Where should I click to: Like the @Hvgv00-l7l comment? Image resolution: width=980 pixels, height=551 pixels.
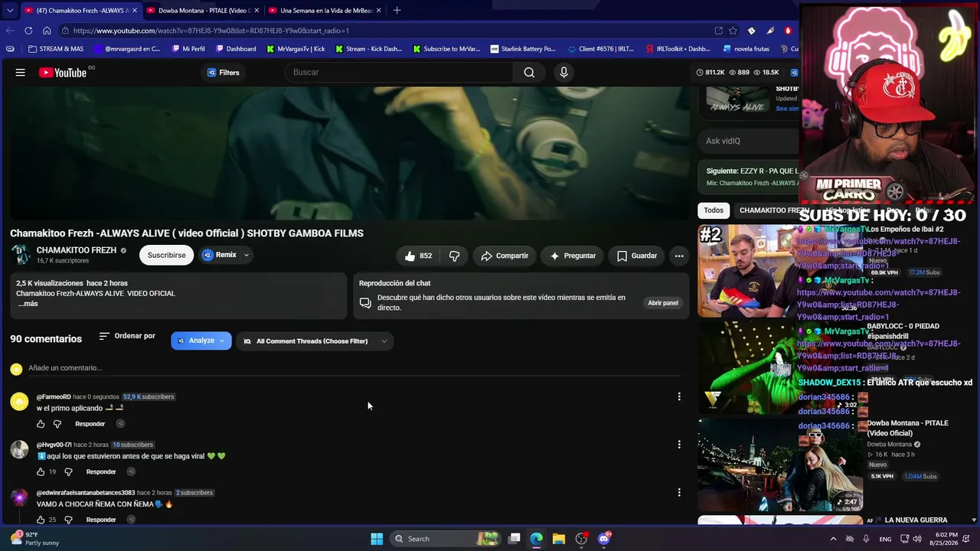[x=41, y=472]
